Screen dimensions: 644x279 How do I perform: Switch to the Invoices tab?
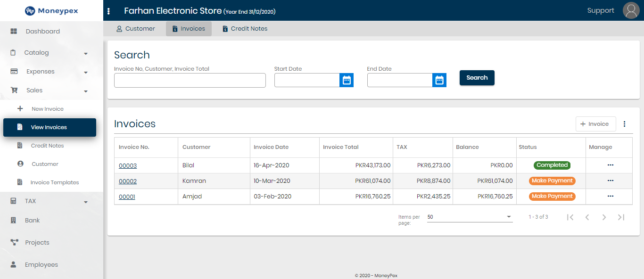189,29
